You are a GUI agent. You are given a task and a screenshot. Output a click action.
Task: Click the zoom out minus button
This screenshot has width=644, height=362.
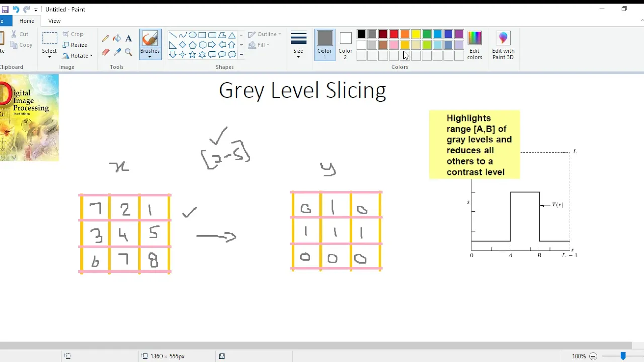click(x=593, y=356)
